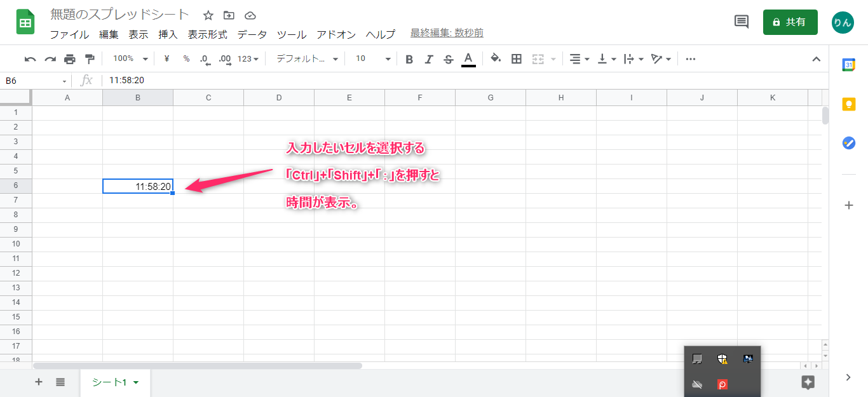Open the zoom 100% dropdown
This screenshot has height=397, width=868.
click(130, 58)
